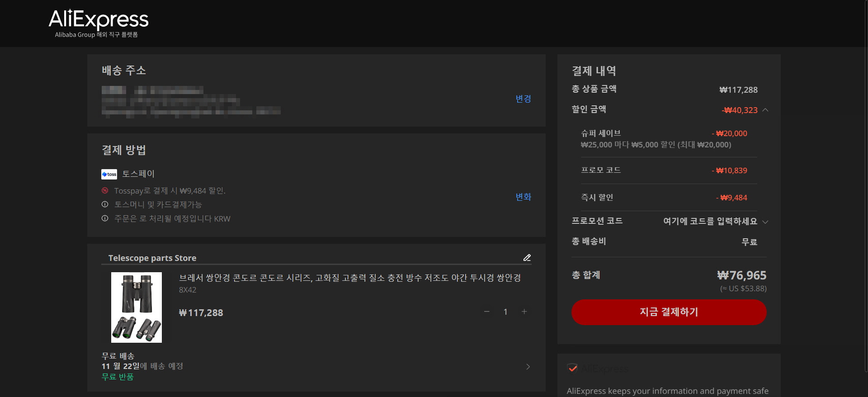Image resolution: width=868 pixels, height=397 pixels.
Task: Click 변화 to change the payment method
Action: click(x=523, y=197)
